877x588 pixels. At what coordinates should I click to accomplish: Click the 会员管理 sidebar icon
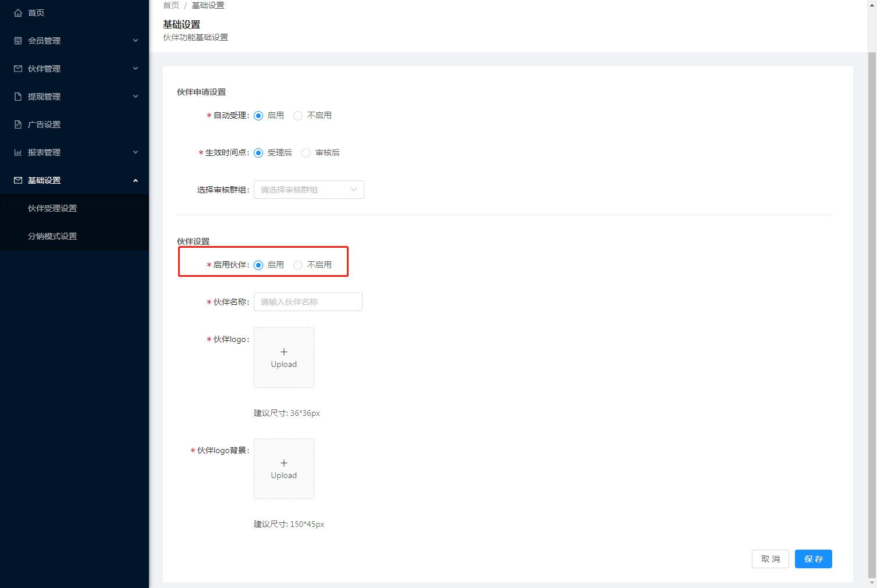pyautogui.click(x=18, y=41)
